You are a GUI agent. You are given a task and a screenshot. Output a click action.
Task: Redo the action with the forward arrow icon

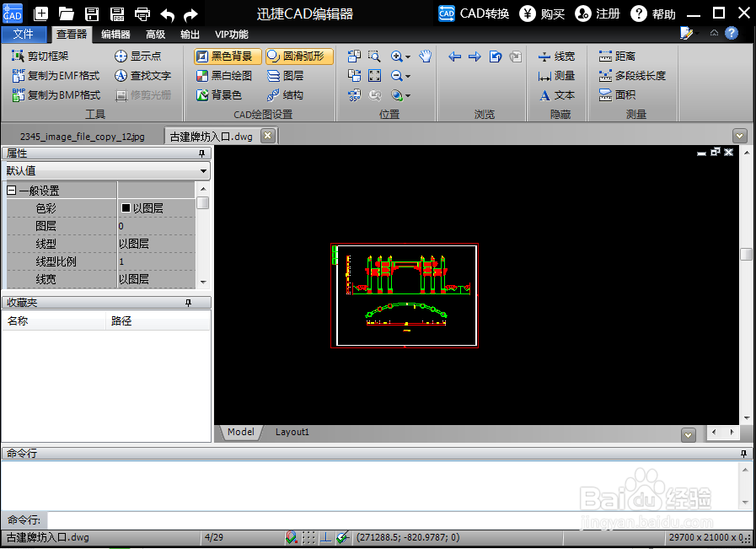tap(191, 15)
